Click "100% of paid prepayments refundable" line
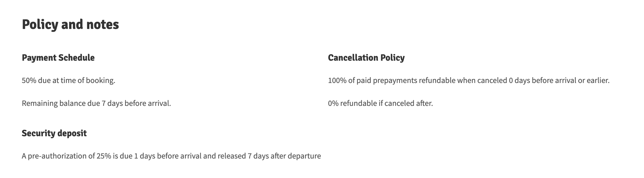The width and height of the screenshot is (644, 178). click(469, 80)
